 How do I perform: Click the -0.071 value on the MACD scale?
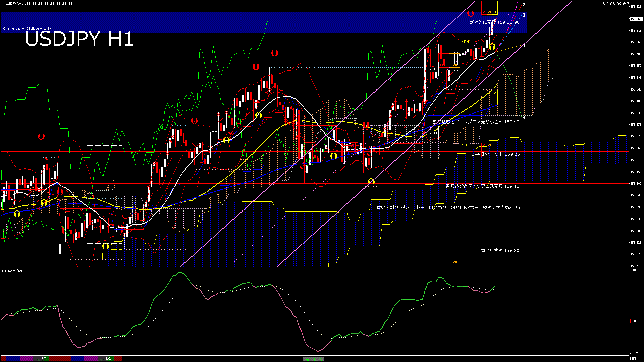(x=634, y=353)
